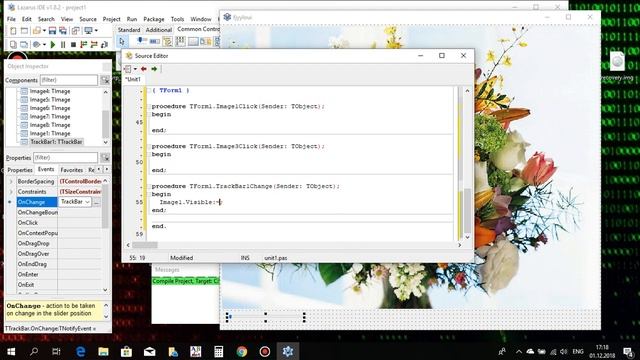
Task: Click the Pause debugger icon
Action: tap(63, 44)
